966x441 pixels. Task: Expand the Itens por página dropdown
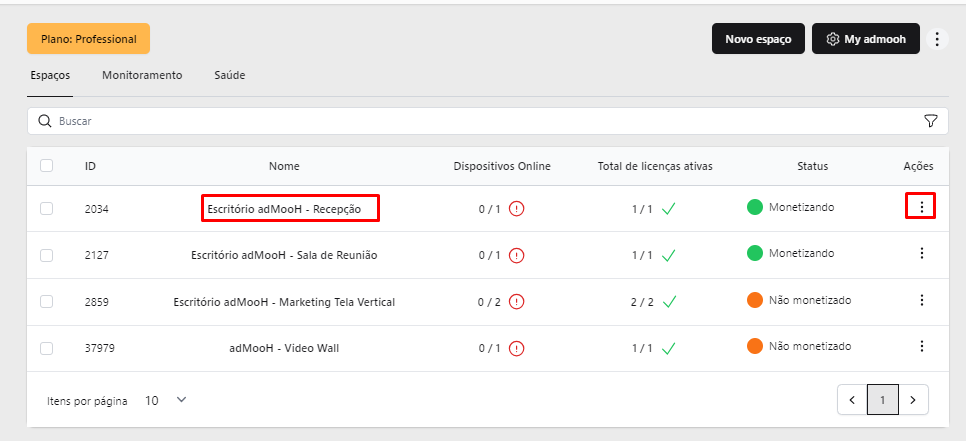click(166, 400)
